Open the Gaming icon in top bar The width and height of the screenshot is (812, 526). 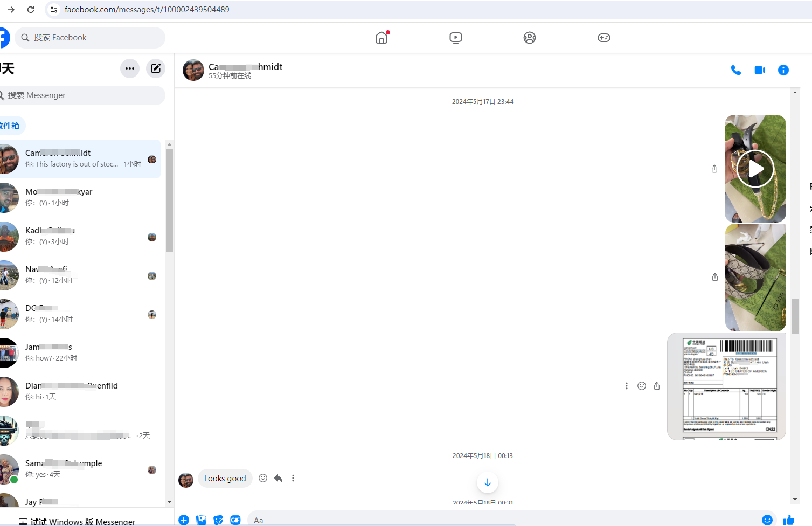pos(603,38)
